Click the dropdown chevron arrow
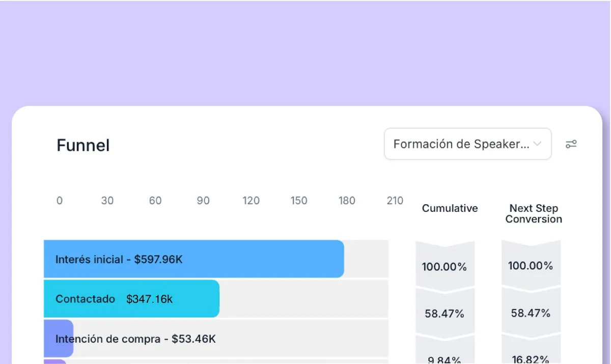The height and width of the screenshot is (364, 611). pos(537,144)
